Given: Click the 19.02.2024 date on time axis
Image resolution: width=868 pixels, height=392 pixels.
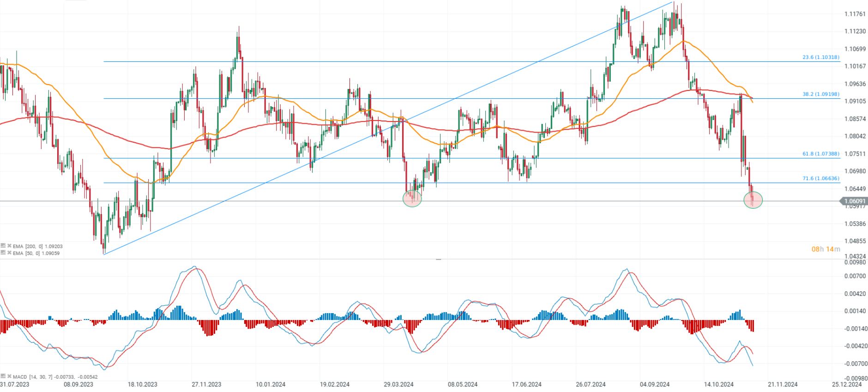Looking at the screenshot, I should point(335,384).
